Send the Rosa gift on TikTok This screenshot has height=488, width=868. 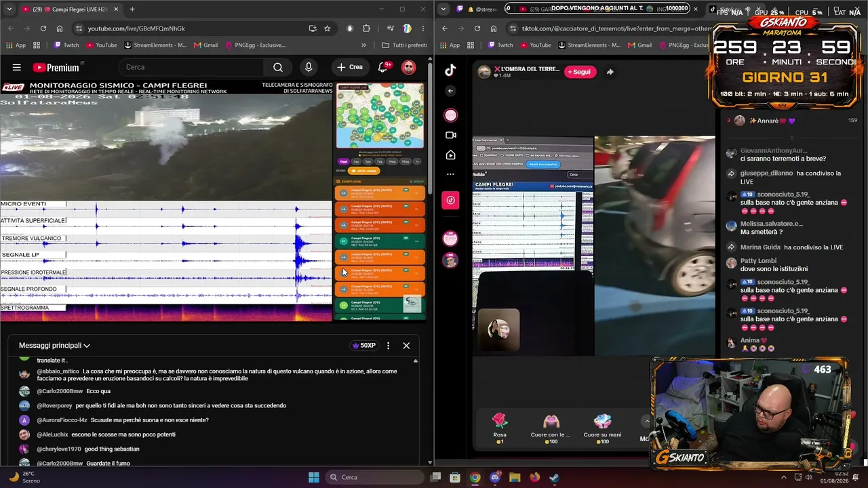[500, 428]
